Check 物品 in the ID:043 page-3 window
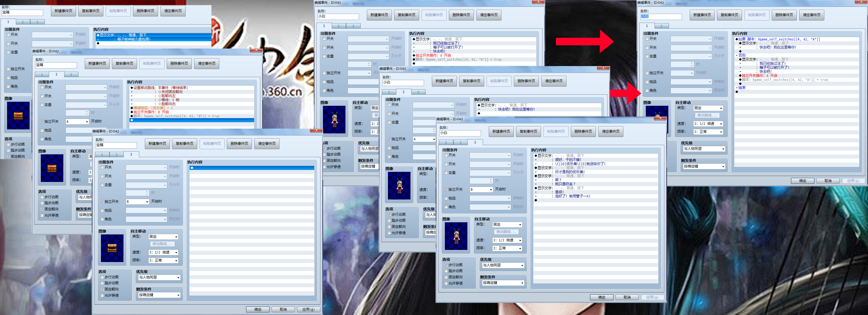The height and width of the screenshot is (315, 868). point(446,198)
